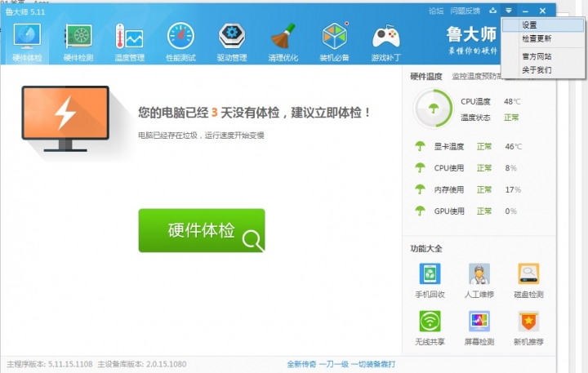Click the monitor lightning illustration

tap(65, 118)
